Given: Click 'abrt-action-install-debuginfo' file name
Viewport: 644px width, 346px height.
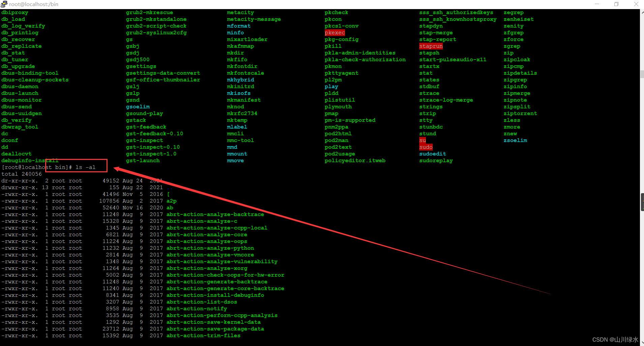Looking at the screenshot, I should click(215, 295).
